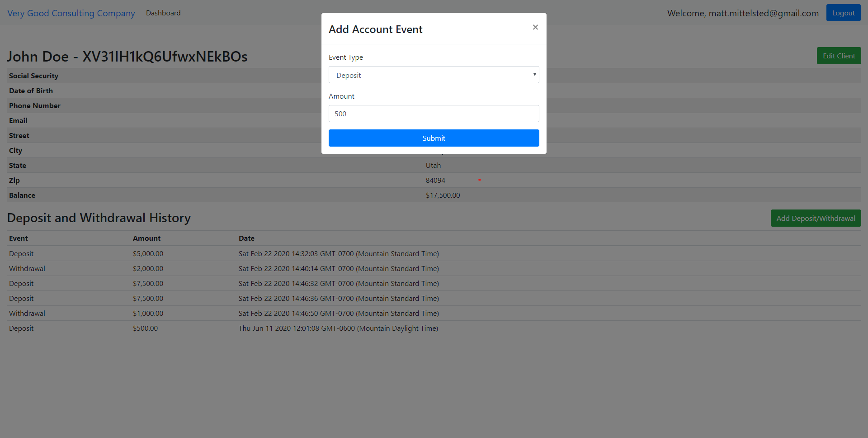Click the $500.00 deposit amount
The image size is (868, 438).
pos(145,328)
